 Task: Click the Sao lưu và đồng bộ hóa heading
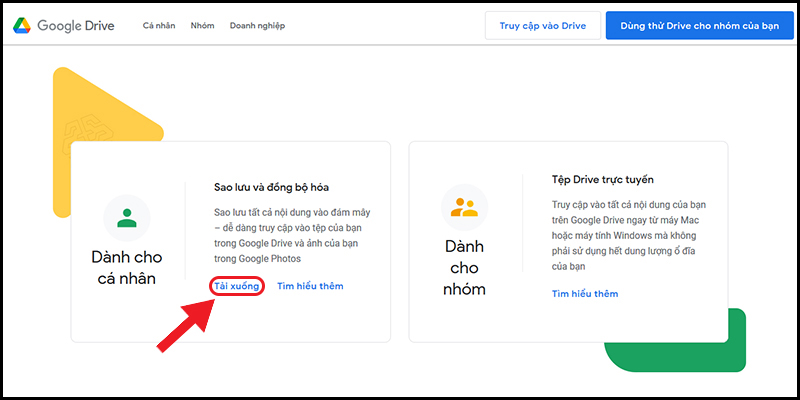point(271,188)
